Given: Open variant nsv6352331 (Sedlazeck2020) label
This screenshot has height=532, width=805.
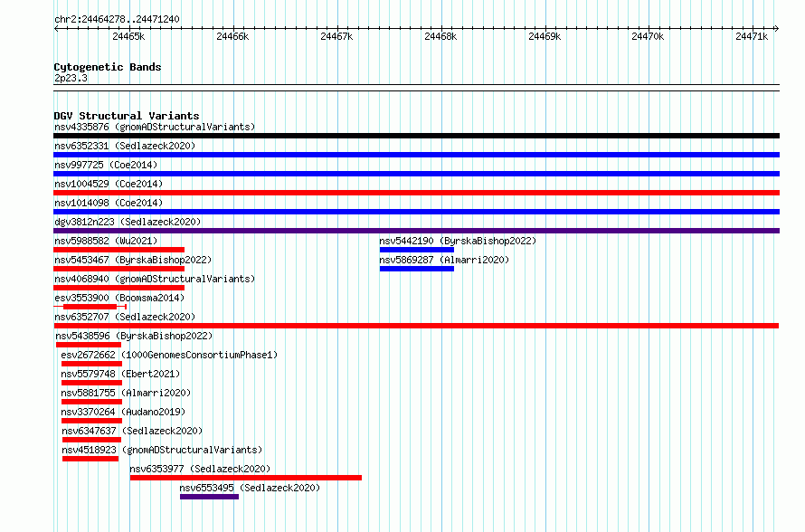Looking at the screenshot, I should [125, 146].
